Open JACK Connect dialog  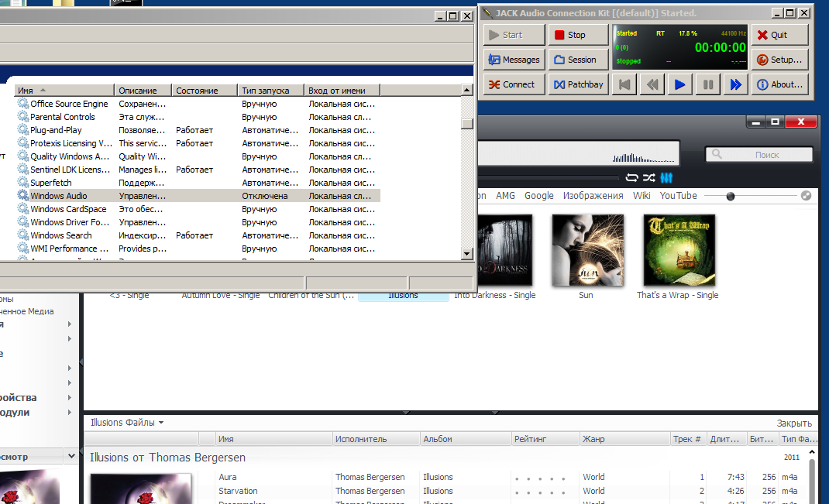[514, 84]
